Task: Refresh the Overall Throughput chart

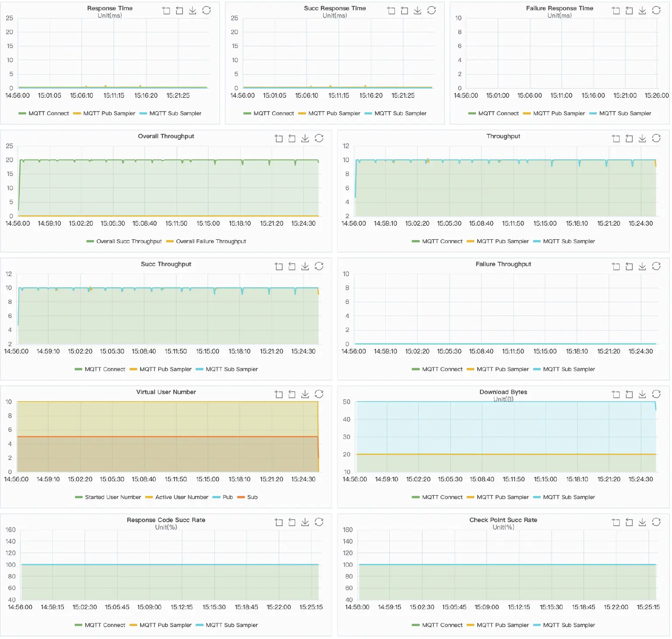Action: pyautogui.click(x=319, y=138)
